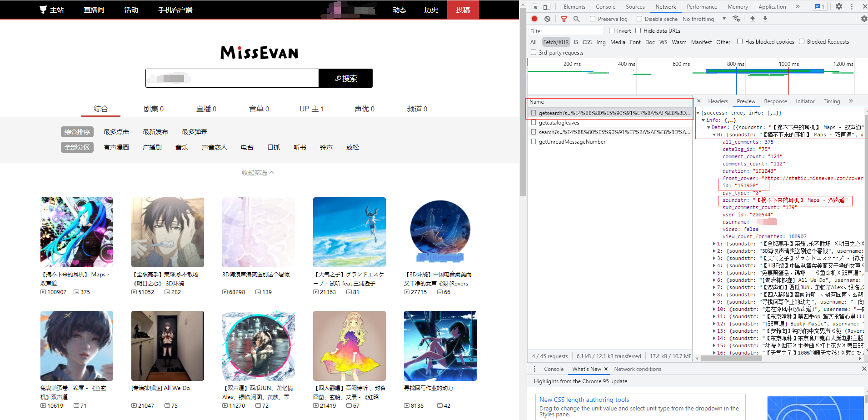Switch to the Elements panel tab
868x420 pixels.
(x=574, y=6)
